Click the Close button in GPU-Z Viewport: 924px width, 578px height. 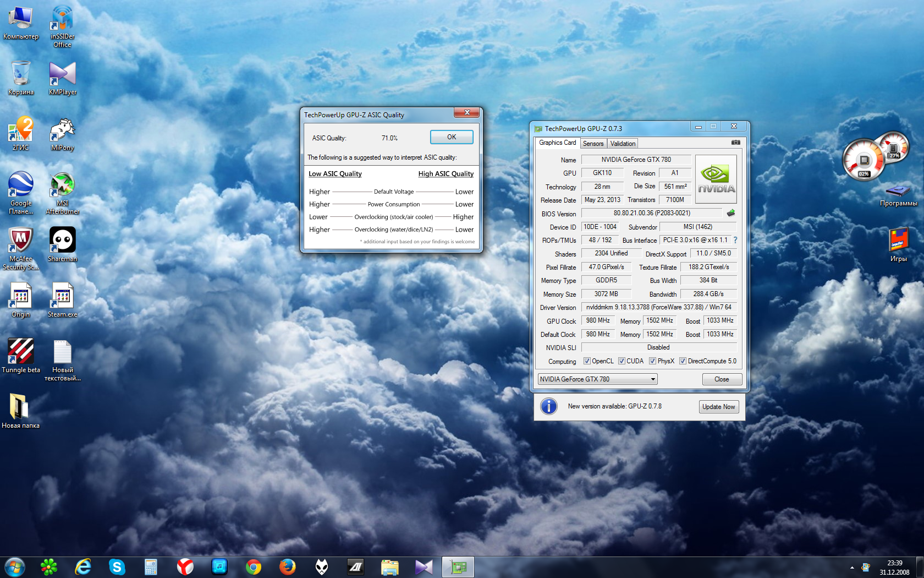pyautogui.click(x=722, y=379)
